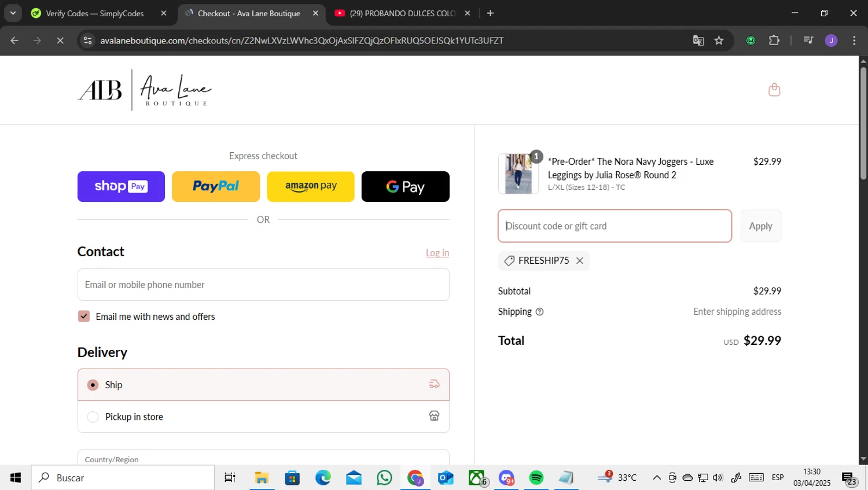Expand the tab search dropdown
Viewport: 868px width, 490px height.
pyautogui.click(x=13, y=13)
